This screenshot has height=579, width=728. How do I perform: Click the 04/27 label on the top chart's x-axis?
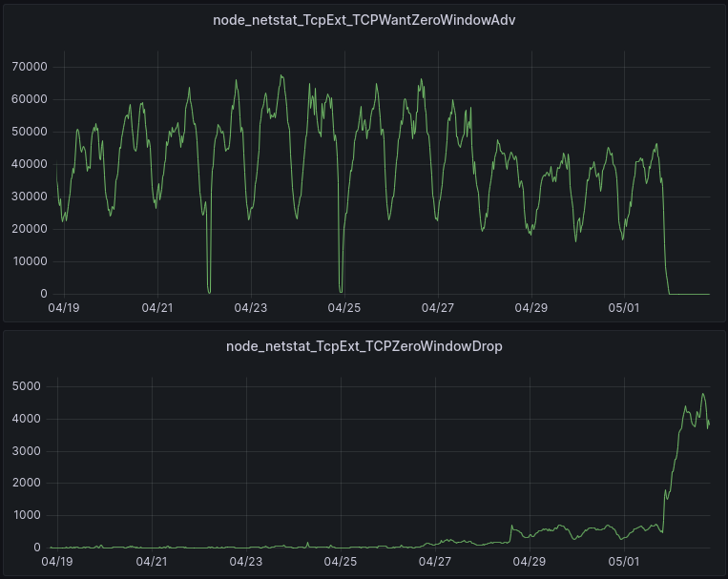[437, 308]
